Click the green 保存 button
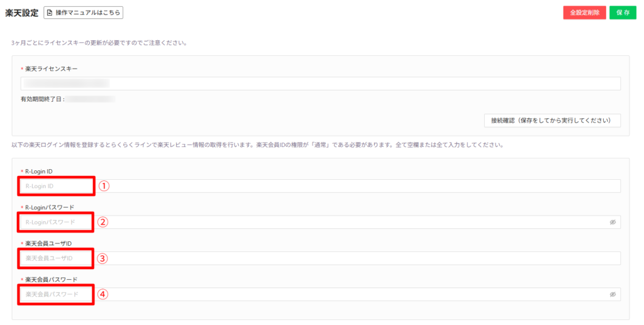 (623, 13)
